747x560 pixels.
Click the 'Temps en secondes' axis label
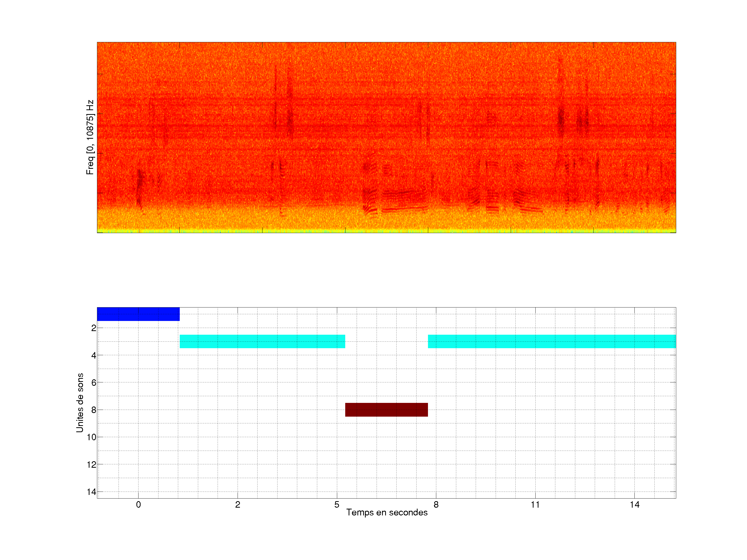click(387, 512)
